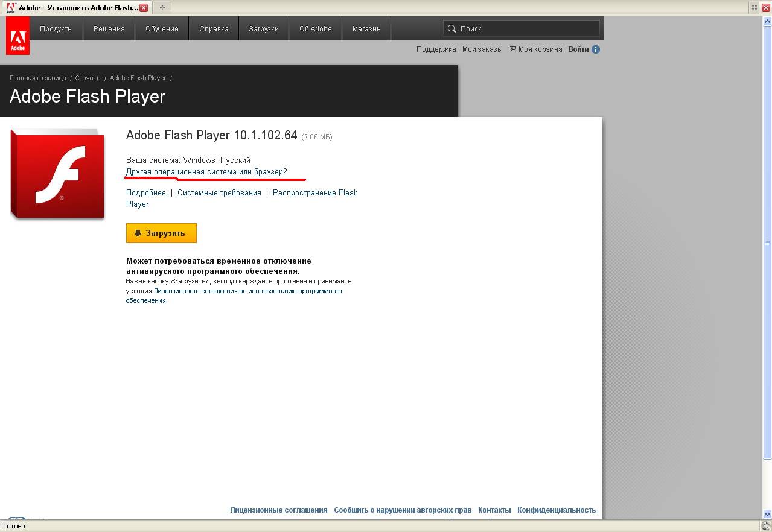Viewport: 772px width, 532px height.
Task: Open the footer Конфиденциальность link
Action: (x=557, y=510)
